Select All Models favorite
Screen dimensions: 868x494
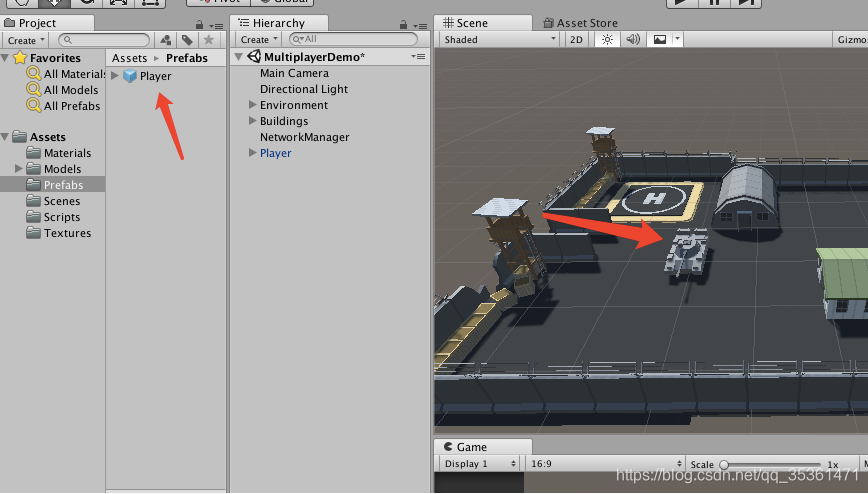(71, 90)
